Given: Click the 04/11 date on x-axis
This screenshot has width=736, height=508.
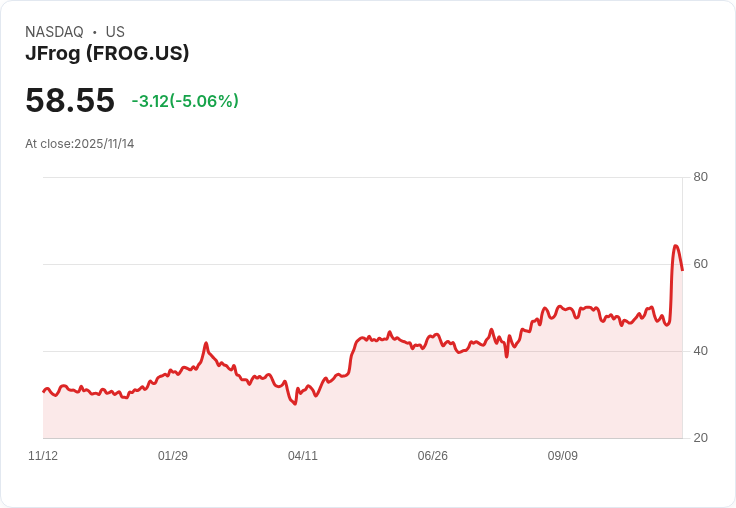Looking at the screenshot, I should (x=303, y=456).
